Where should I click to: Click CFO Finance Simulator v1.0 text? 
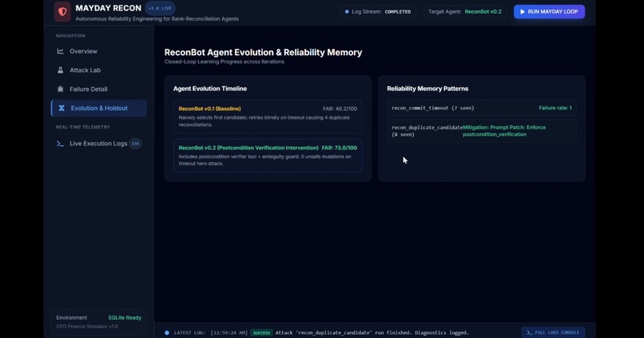click(87, 327)
